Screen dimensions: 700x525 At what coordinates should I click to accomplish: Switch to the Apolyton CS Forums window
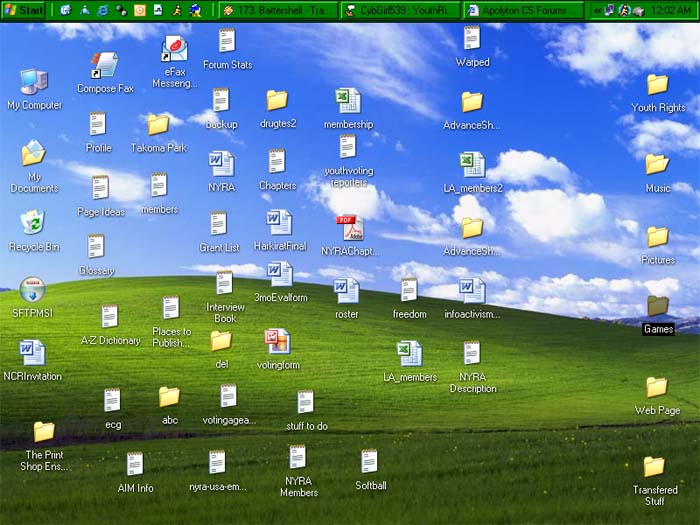pos(524,10)
